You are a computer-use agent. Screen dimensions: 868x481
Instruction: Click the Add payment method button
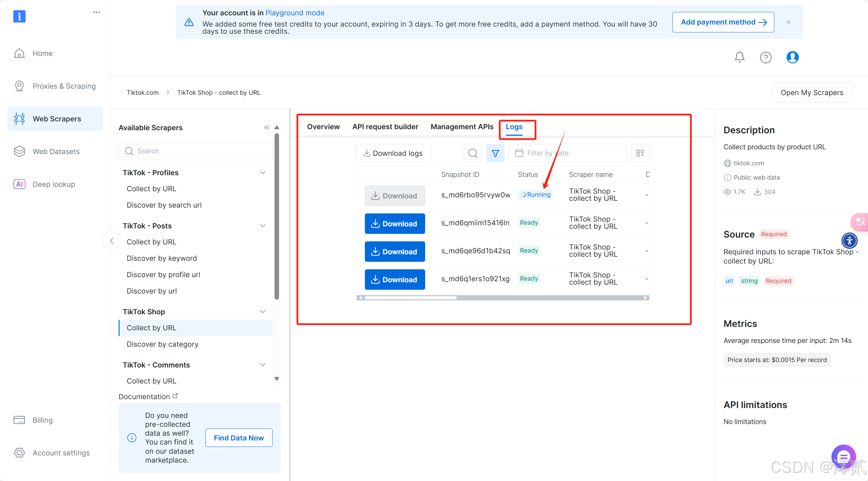723,22
